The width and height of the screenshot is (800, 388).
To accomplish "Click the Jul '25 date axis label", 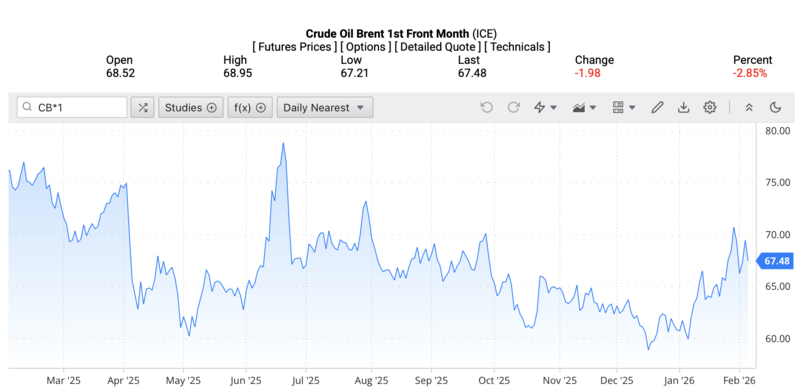I will point(306,381).
